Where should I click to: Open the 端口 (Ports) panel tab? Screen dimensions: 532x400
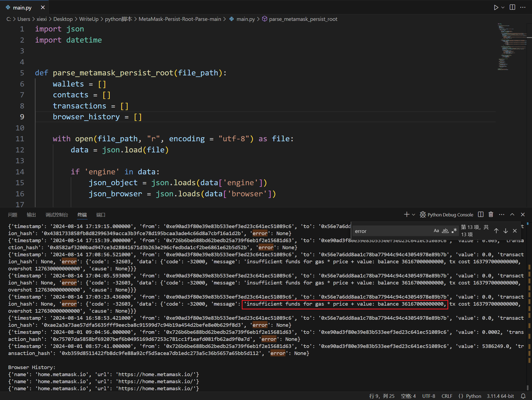[101, 215]
